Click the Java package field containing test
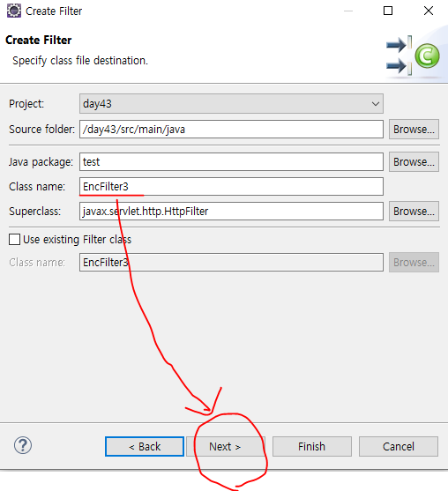 point(231,161)
